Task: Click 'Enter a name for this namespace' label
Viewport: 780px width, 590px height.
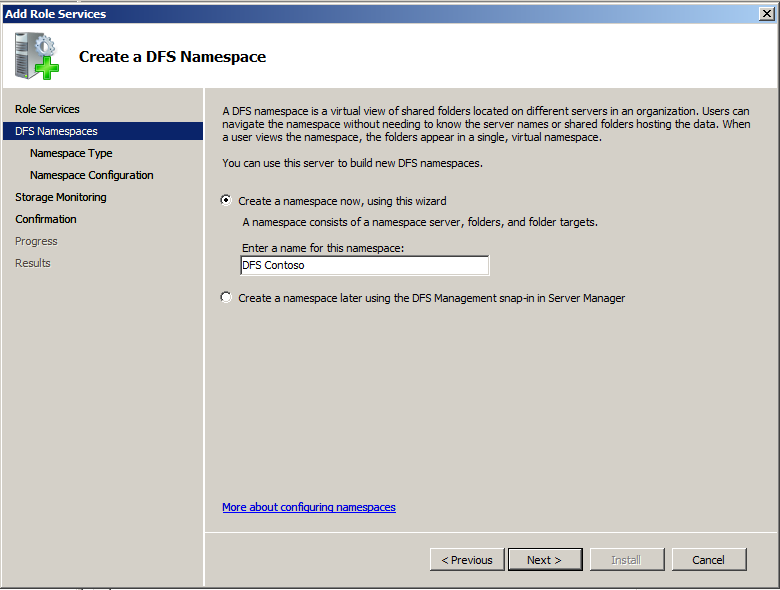Action: point(323,248)
